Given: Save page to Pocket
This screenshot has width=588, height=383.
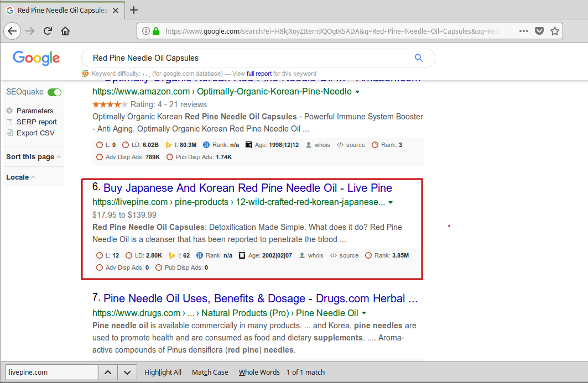Looking at the screenshot, I should [x=539, y=31].
